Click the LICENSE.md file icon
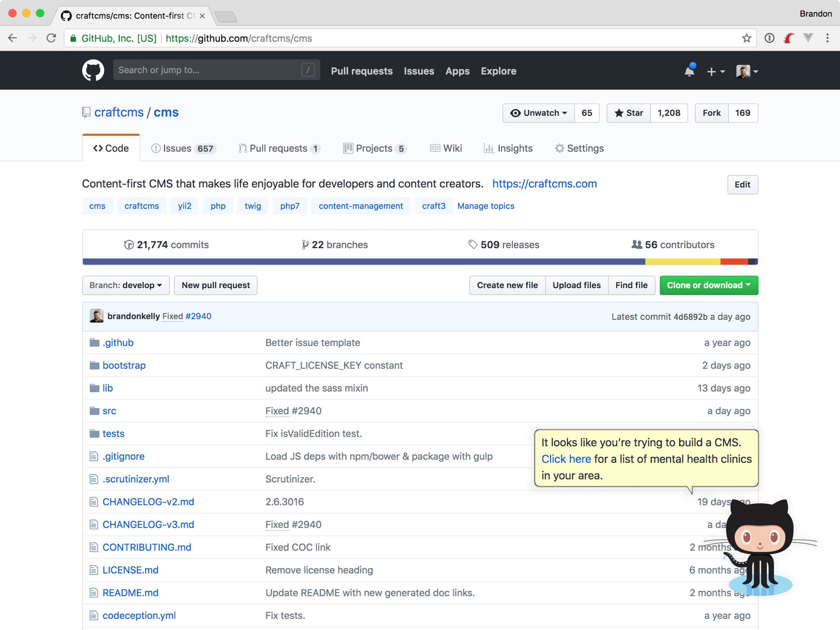This screenshot has height=630, width=840. 94,570
